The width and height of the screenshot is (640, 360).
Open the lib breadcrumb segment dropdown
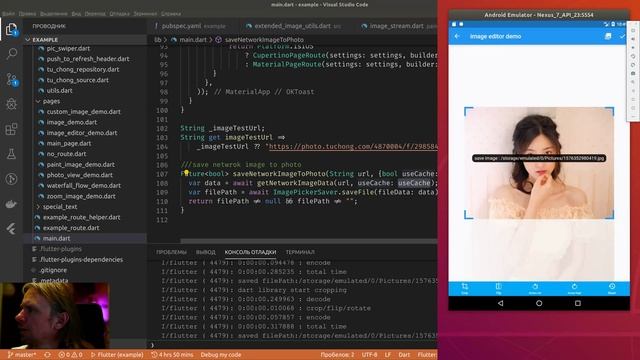coord(158,40)
